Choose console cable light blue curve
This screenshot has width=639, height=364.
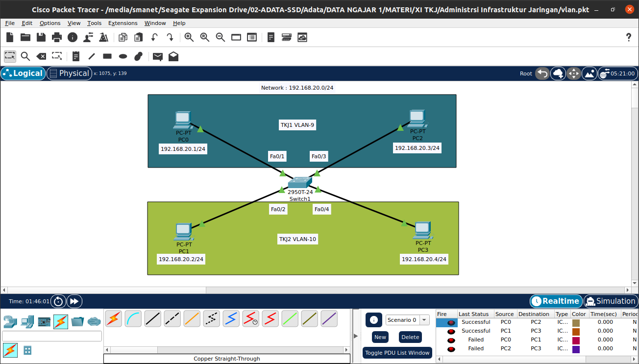(x=133, y=319)
